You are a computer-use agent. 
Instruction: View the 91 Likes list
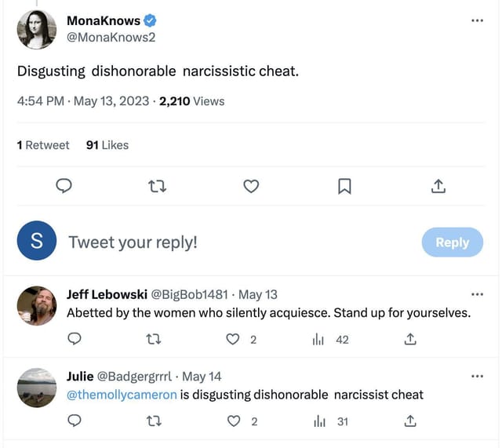pos(107,145)
